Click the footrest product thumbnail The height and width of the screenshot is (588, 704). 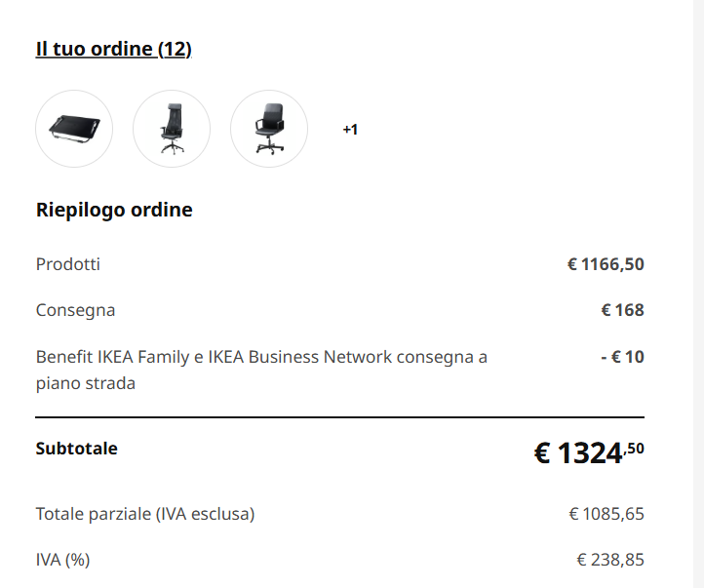click(x=74, y=129)
